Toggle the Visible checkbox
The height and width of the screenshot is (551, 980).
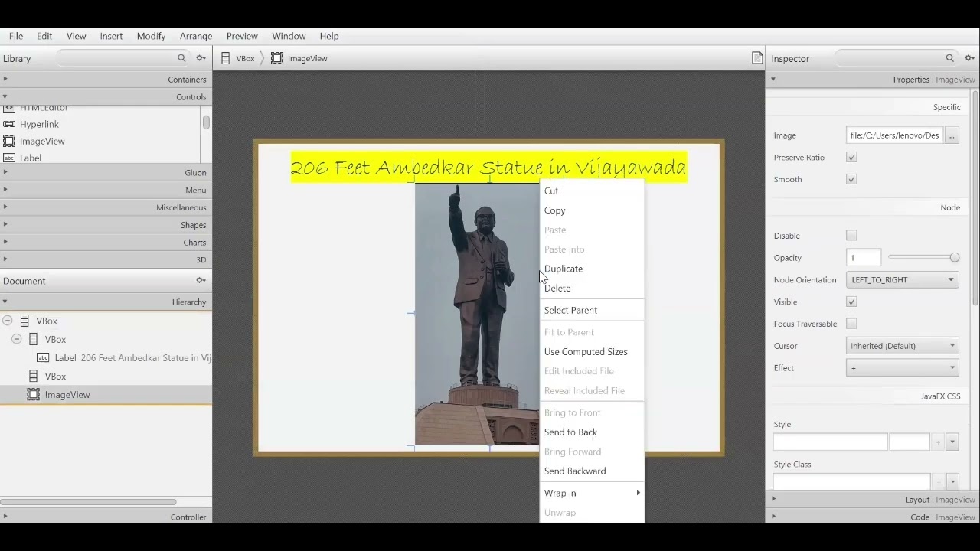(851, 302)
